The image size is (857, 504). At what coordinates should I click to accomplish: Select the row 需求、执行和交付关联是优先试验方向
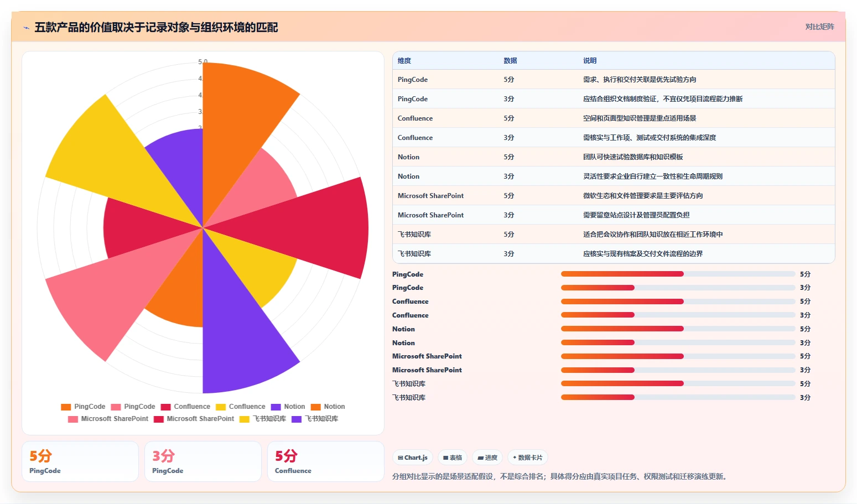point(614,80)
